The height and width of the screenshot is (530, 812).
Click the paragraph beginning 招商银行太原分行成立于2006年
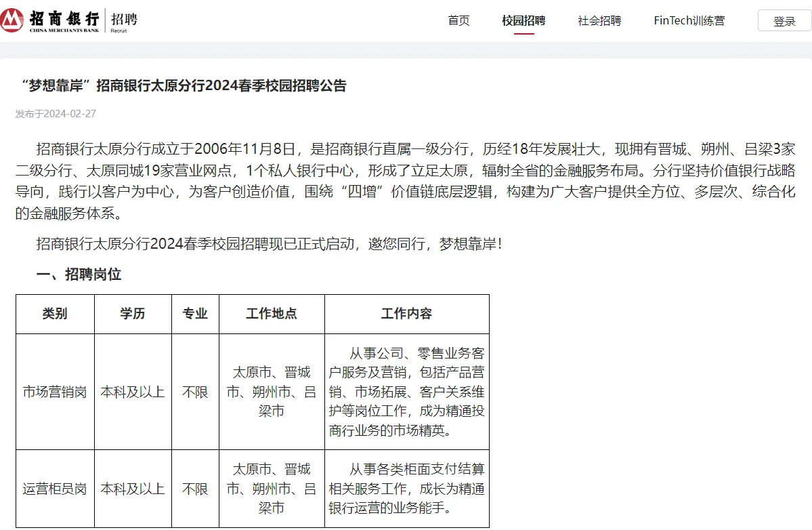coord(406,181)
